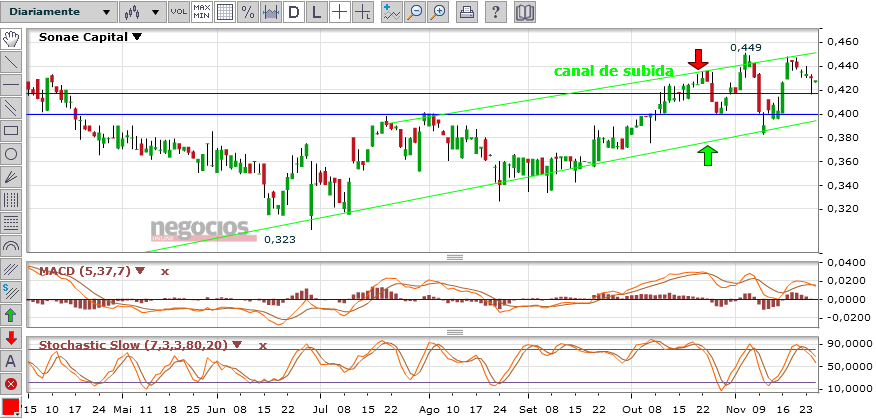The width and height of the screenshot is (876, 419).
Task: Select the vertical lines grid tool
Action: pyautogui.click(x=11, y=200)
